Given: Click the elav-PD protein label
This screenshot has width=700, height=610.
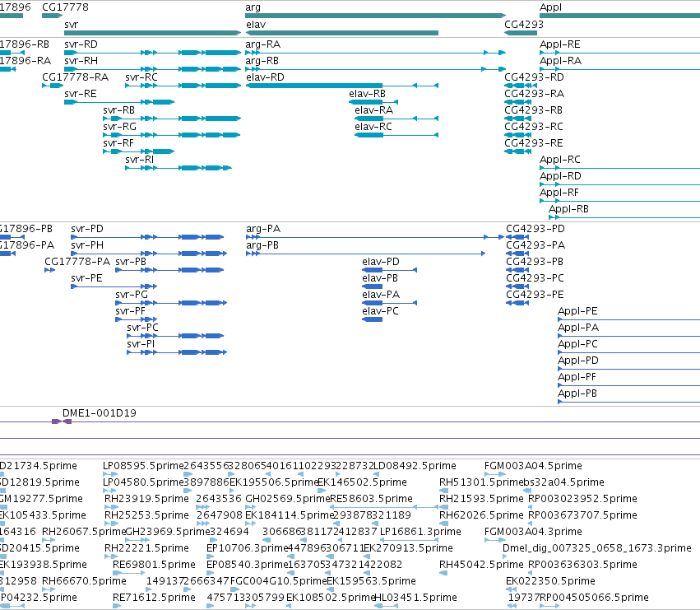Looking at the screenshot, I should [x=381, y=262].
